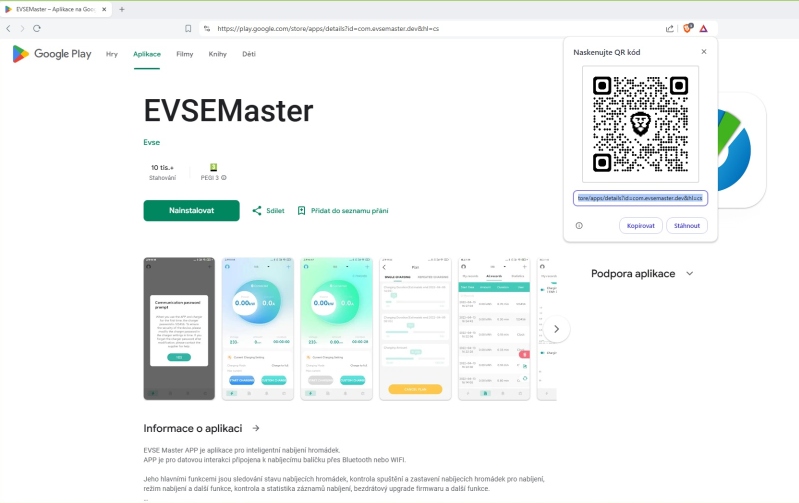Screen dimensions: 799x503
Task: Expand Podpora aplikace section
Action: 689,274
